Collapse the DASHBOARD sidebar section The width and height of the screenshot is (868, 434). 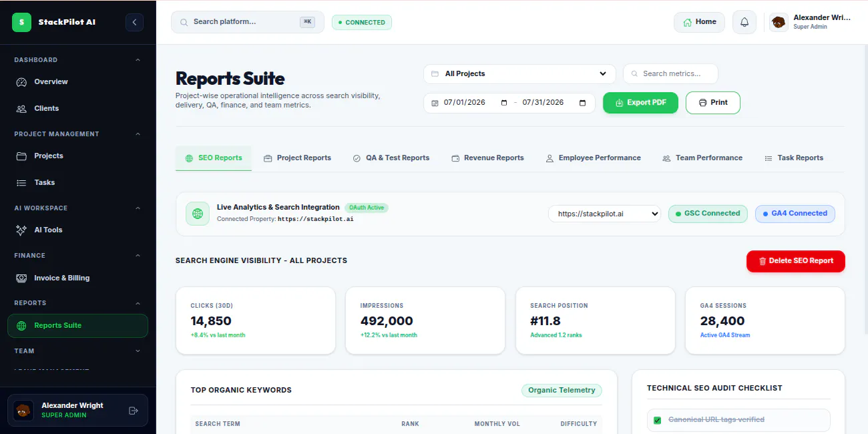click(138, 60)
